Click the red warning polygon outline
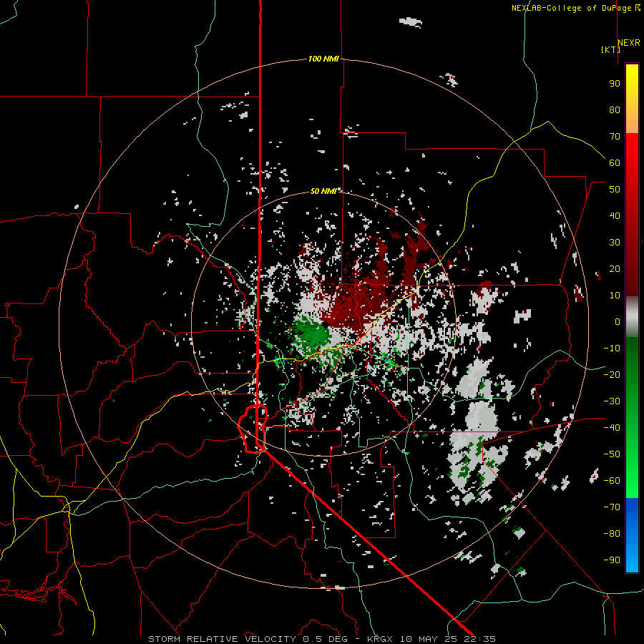The image size is (644, 644). (253, 429)
